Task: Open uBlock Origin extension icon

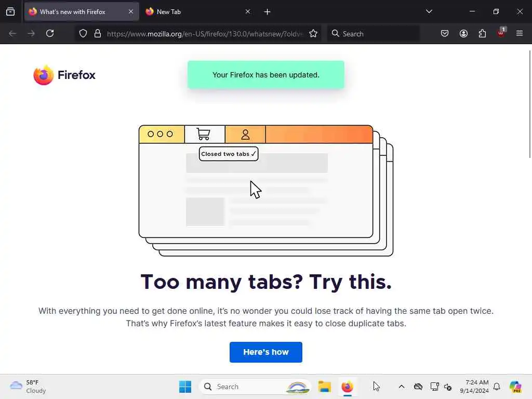Action: [x=501, y=33]
